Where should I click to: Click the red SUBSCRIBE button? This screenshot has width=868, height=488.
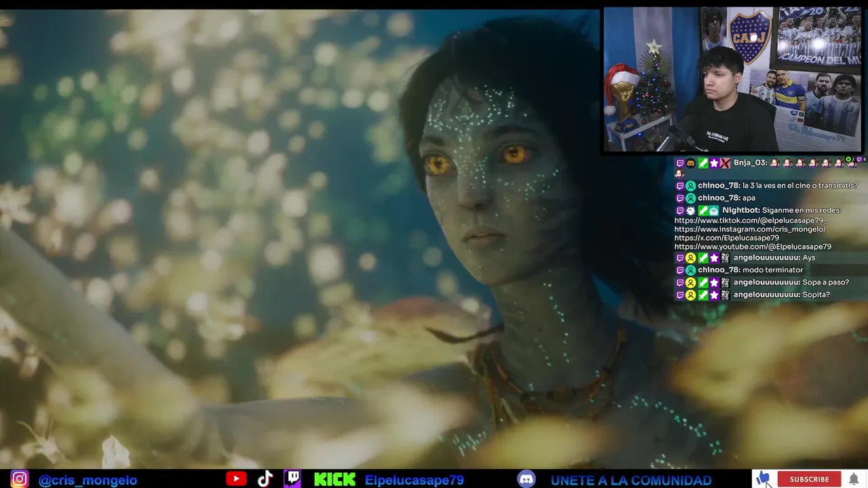click(809, 479)
